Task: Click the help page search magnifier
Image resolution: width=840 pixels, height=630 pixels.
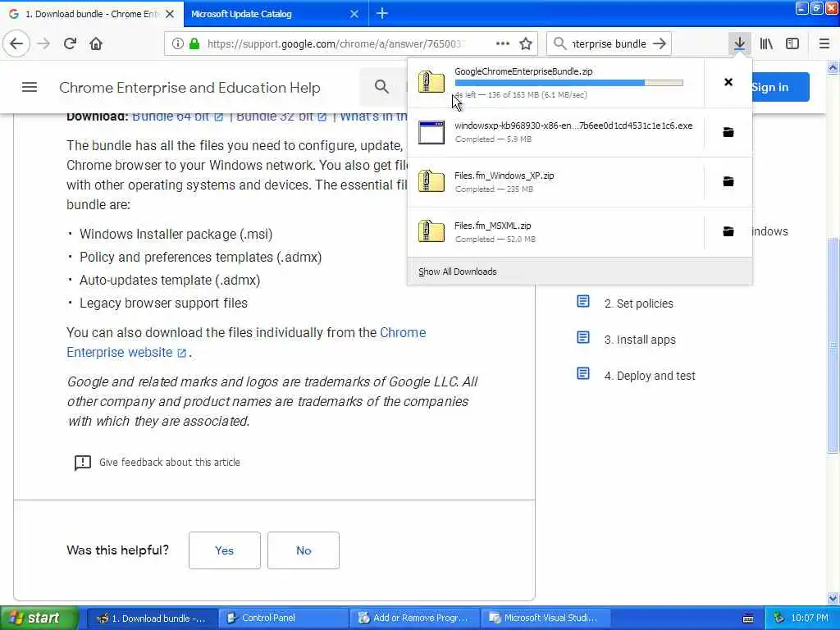Action: coord(381,87)
